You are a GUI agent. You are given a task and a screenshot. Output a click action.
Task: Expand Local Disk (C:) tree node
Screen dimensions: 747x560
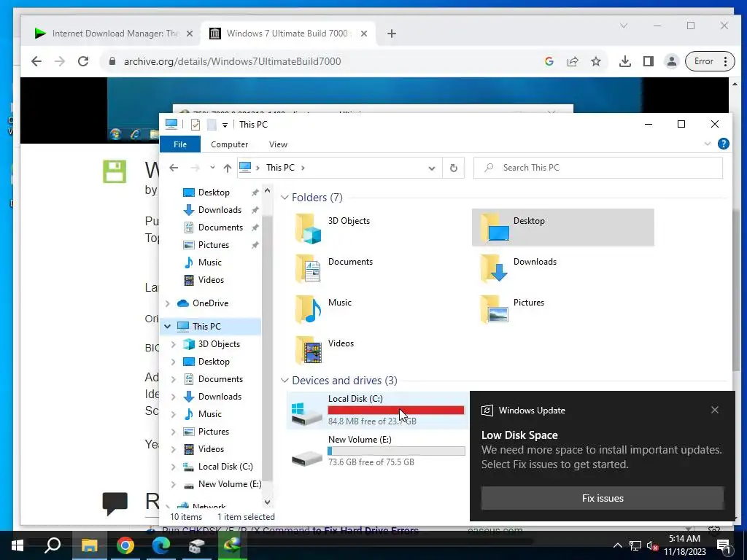[x=174, y=467]
